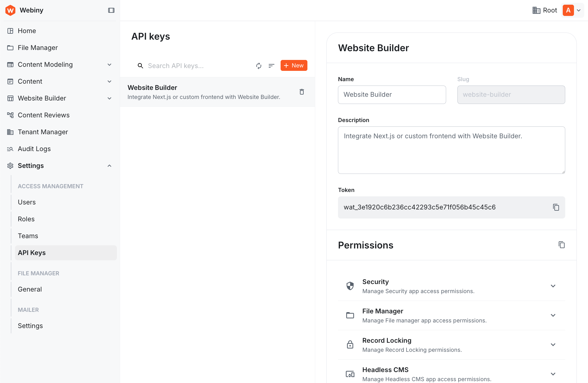Create a new API key
Image resolution: width=588 pixels, height=383 pixels.
point(293,65)
